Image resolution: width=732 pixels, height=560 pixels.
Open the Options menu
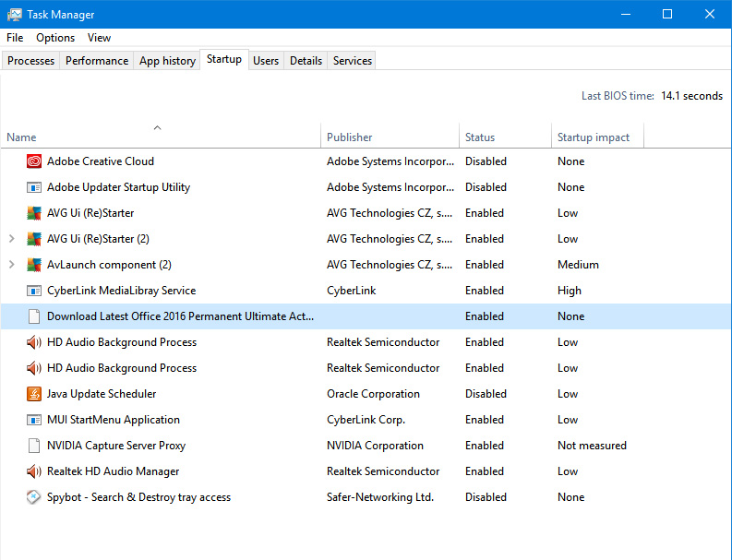[55, 38]
